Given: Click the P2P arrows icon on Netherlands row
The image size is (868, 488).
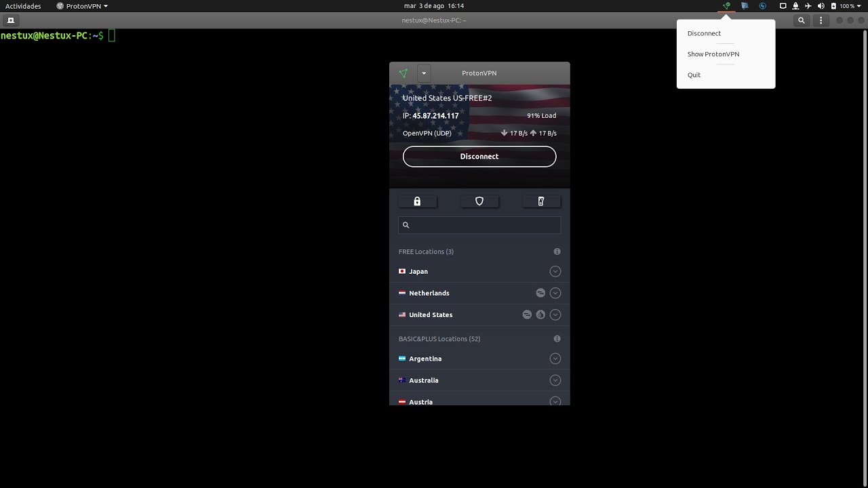Looking at the screenshot, I should (540, 293).
